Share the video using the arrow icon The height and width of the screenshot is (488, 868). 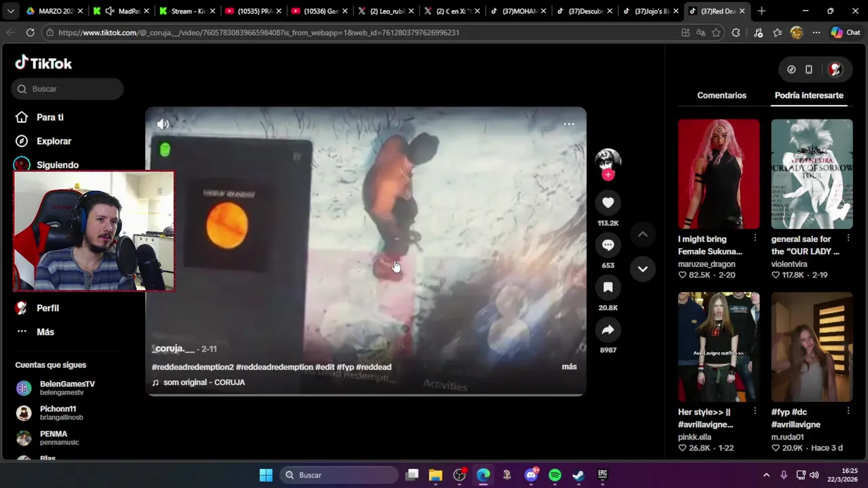(x=608, y=329)
